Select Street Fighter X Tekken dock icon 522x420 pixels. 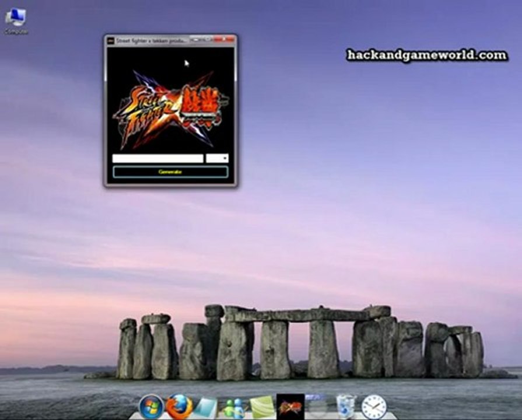pos(290,407)
